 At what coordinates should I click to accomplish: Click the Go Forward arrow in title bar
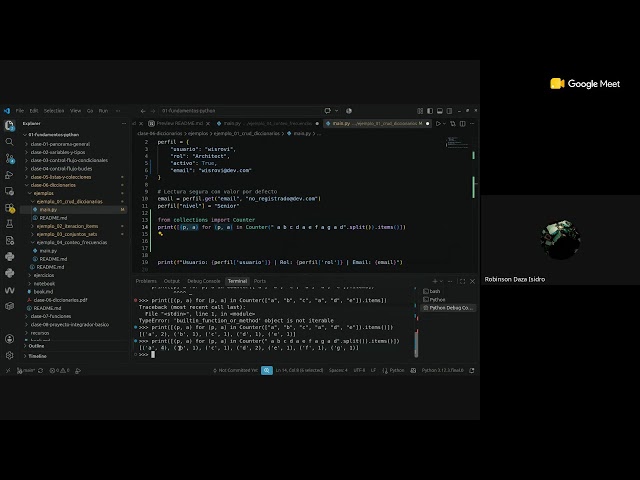coord(153,111)
